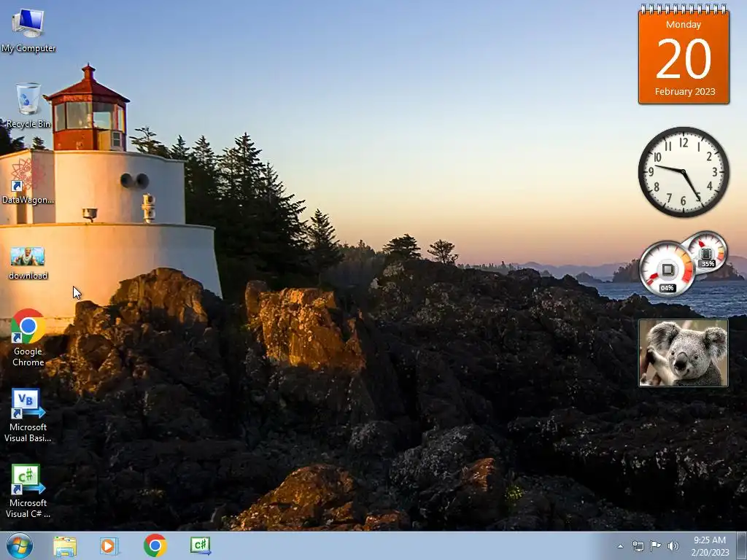Open the network status tray icon
This screenshot has height=560, width=747.
click(638, 546)
